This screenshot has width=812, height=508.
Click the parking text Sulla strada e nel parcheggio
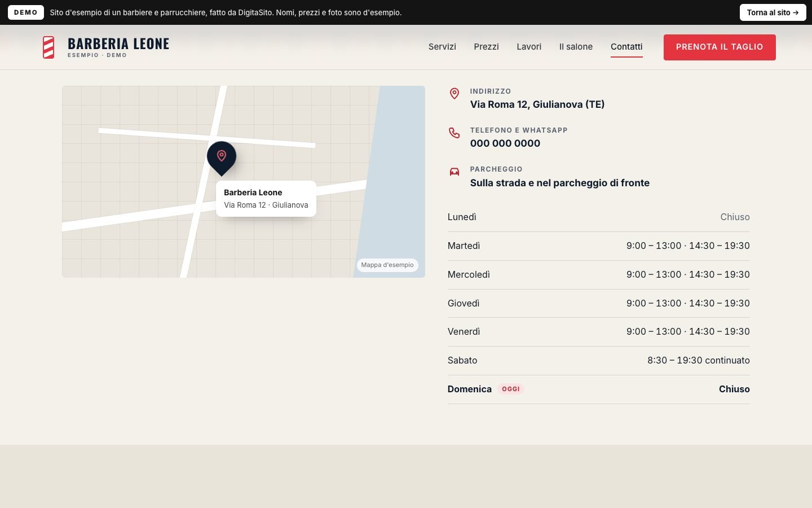point(560,183)
